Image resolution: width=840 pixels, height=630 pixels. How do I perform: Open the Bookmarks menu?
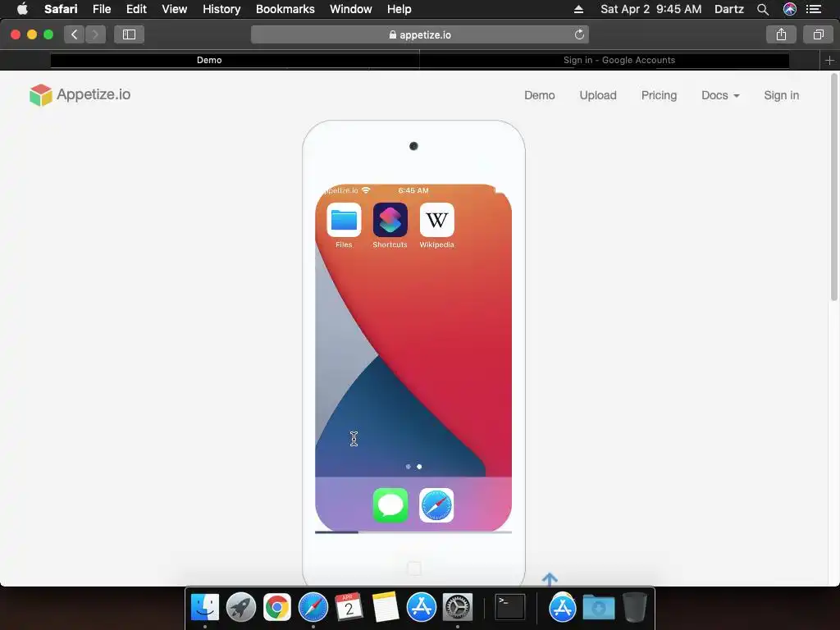click(285, 9)
